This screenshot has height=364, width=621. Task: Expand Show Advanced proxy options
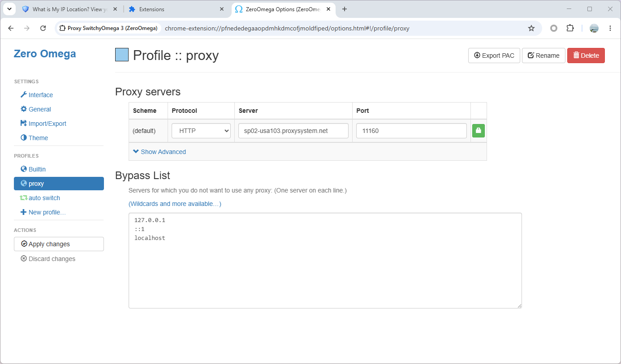point(160,152)
